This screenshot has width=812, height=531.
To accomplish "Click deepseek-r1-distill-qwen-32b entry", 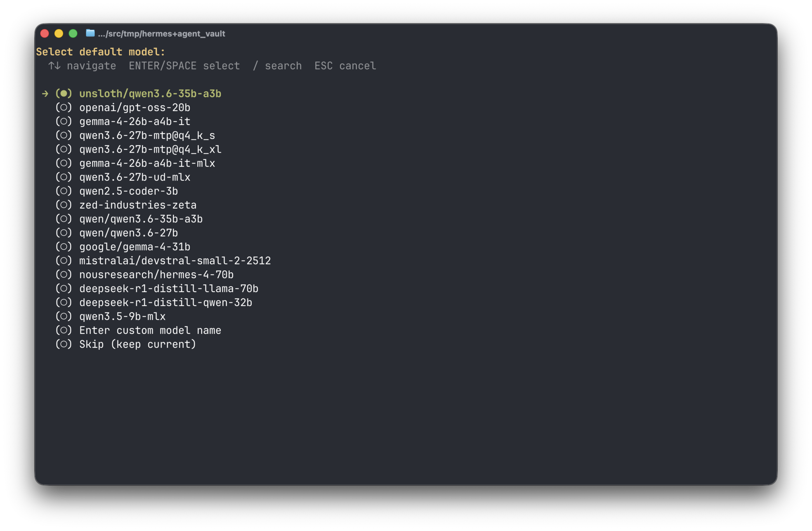I will point(165,303).
